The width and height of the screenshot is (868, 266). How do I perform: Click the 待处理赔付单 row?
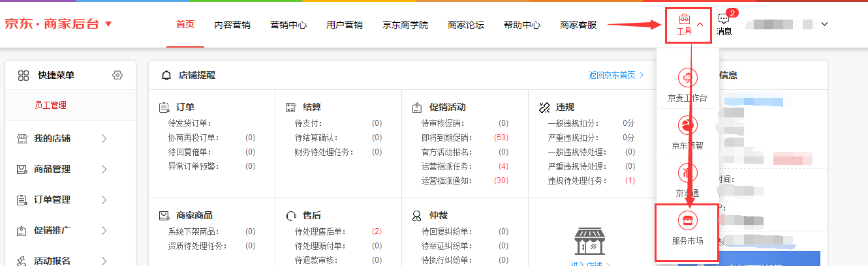[338, 246]
